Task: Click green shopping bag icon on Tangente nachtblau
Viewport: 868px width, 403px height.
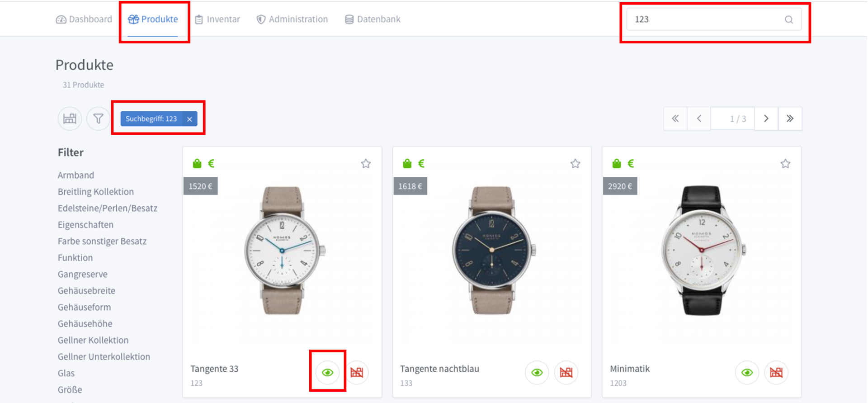Action: [x=407, y=164]
